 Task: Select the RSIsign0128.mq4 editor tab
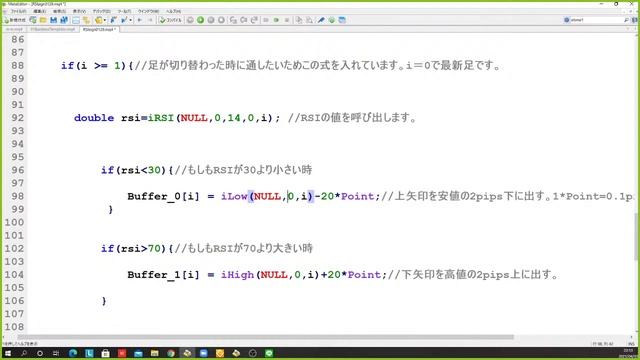pyautogui.click(x=99, y=29)
